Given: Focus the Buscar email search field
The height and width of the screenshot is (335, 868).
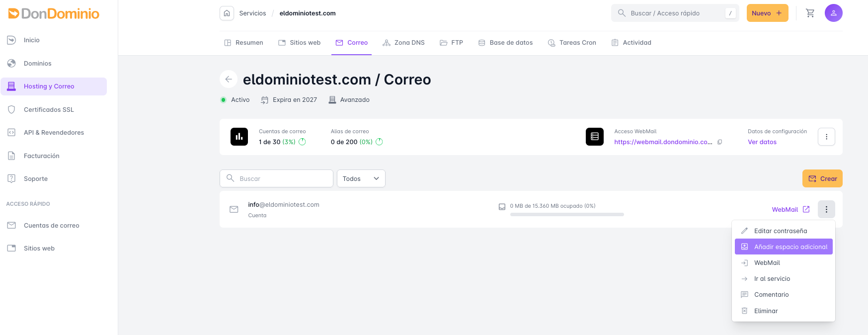Looking at the screenshot, I should 276,178.
